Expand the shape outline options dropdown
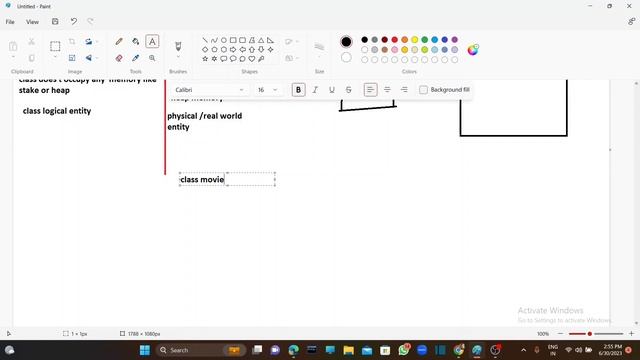Image resolution: width=640 pixels, height=360 pixels. (x=292, y=42)
